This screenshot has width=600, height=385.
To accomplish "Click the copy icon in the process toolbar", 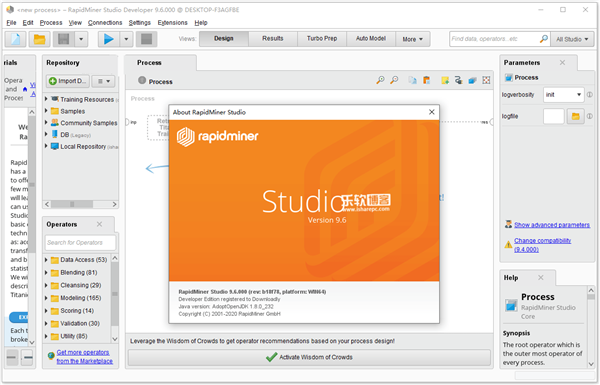I will coord(412,80).
